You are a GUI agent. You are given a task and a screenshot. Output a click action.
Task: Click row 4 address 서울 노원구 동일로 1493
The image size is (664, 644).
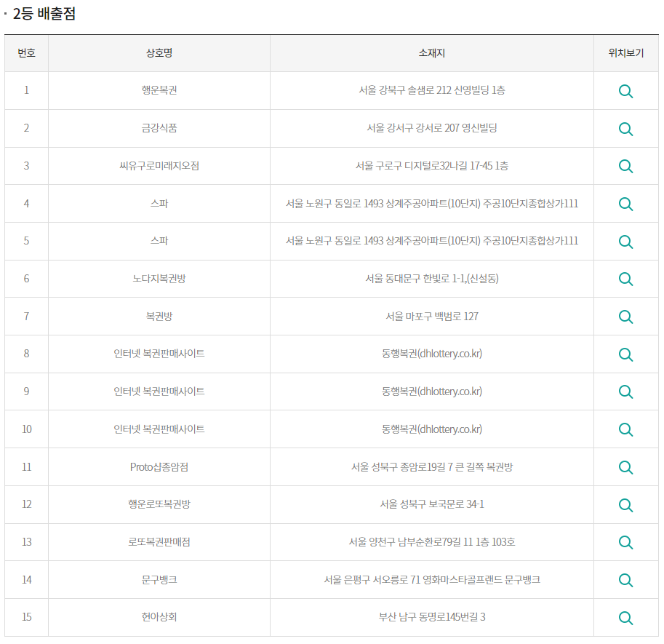pos(335,203)
